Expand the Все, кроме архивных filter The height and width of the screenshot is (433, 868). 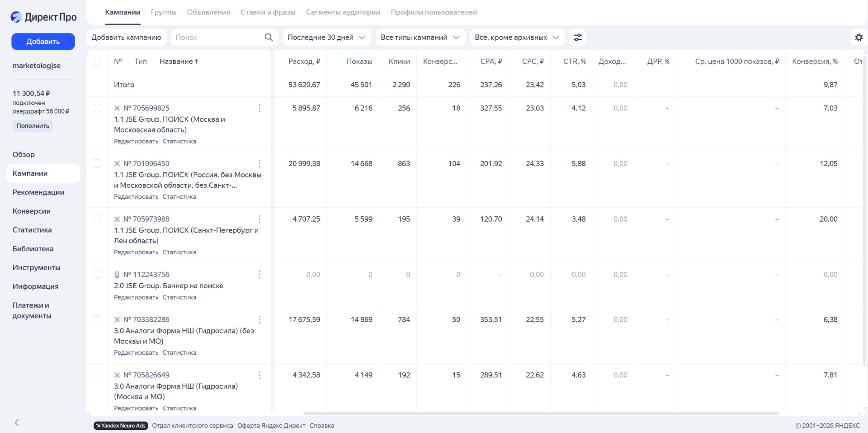click(x=517, y=38)
